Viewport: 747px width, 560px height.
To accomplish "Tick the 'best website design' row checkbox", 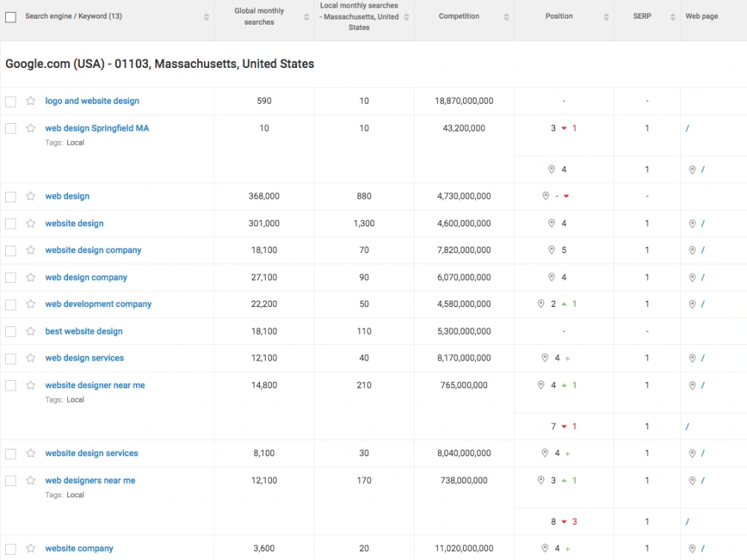I will click(x=10, y=332).
